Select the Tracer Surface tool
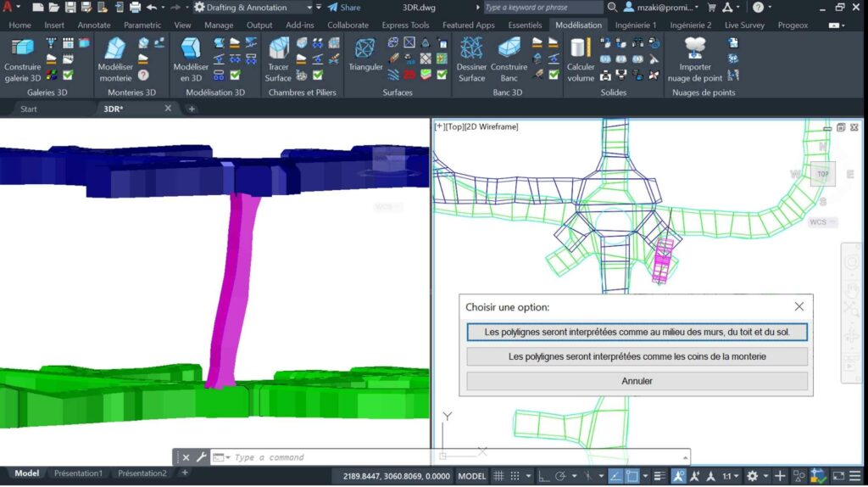 278,60
